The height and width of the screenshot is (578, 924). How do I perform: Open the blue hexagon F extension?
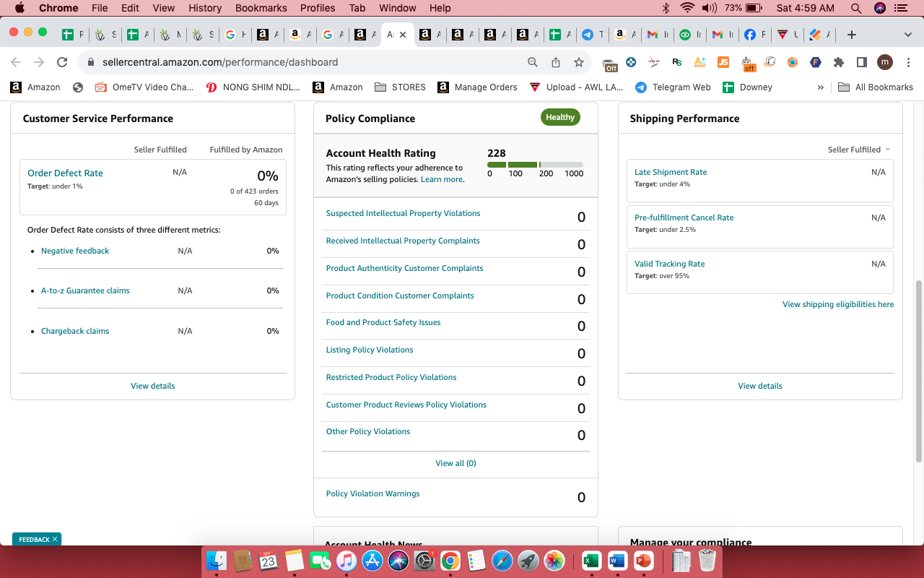click(816, 62)
